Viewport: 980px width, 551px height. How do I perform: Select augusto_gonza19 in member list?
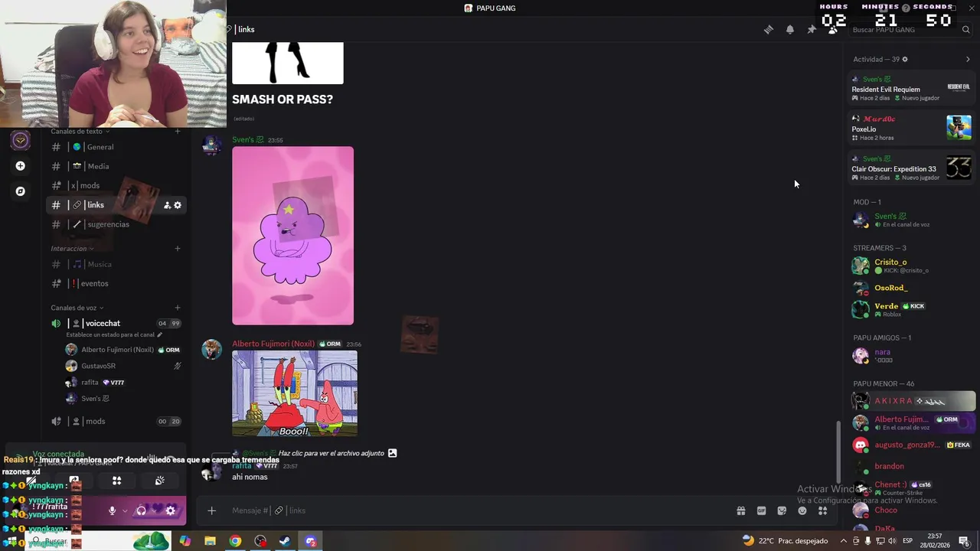tap(911, 445)
